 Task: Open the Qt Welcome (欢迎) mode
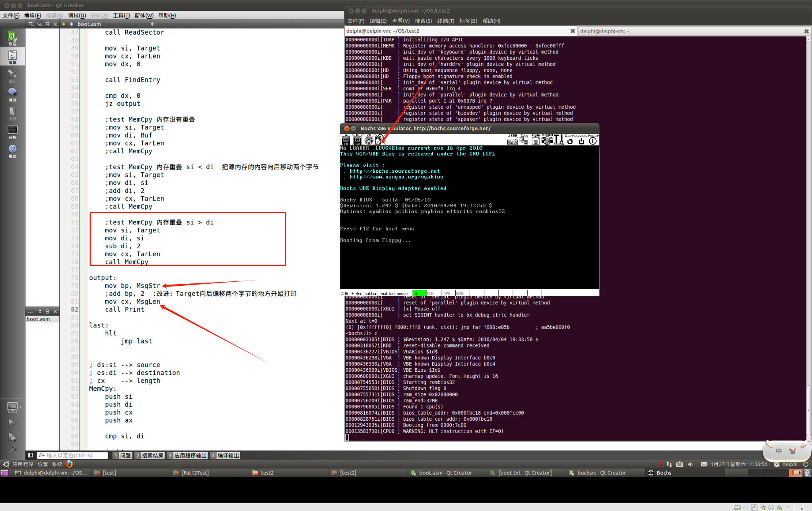(12, 38)
